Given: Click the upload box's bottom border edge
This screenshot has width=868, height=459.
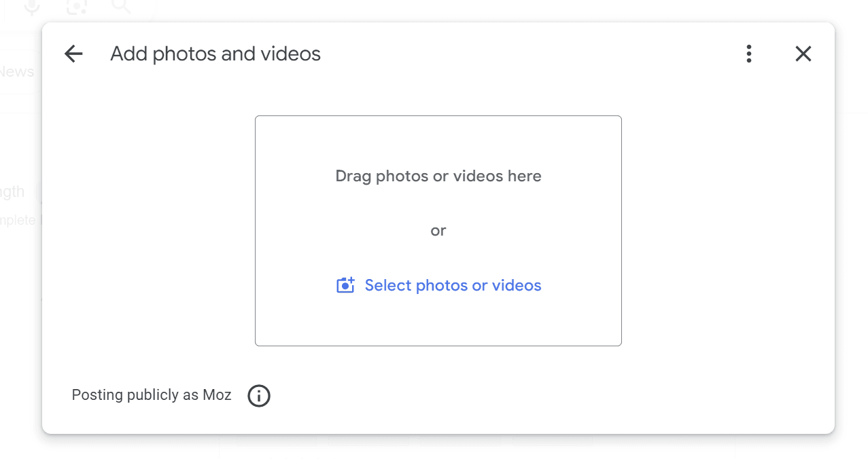Looking at the screenshot, I should 438,346.
